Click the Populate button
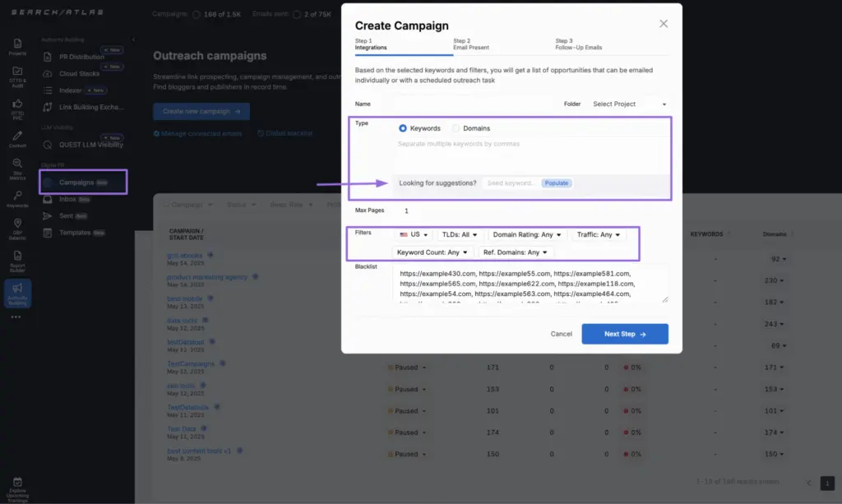842x504 pixels. (557, 183)
